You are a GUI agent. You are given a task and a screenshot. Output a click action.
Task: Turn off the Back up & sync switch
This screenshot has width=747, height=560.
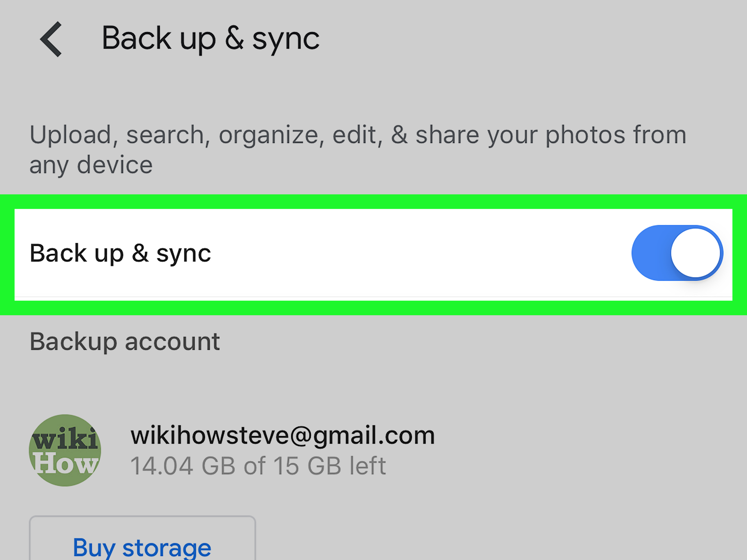click(677, 253)
